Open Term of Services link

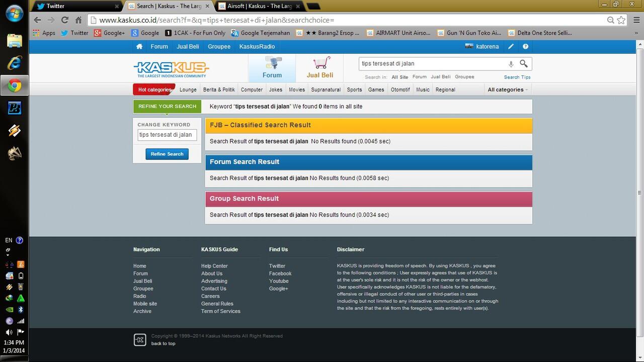coord(221,311)
